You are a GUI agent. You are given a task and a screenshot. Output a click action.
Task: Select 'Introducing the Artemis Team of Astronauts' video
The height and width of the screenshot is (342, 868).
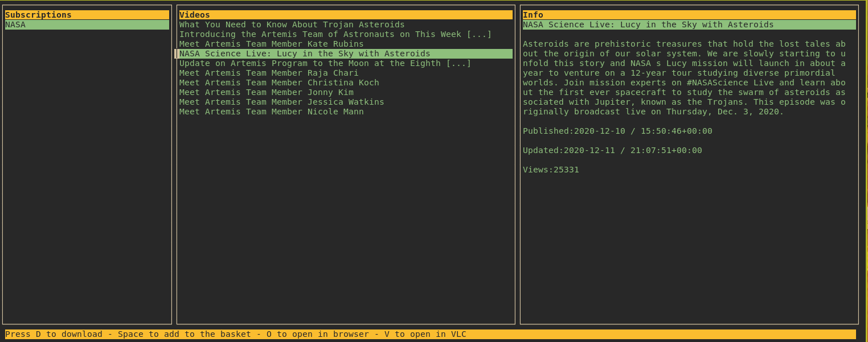click(x=335, y=35)
